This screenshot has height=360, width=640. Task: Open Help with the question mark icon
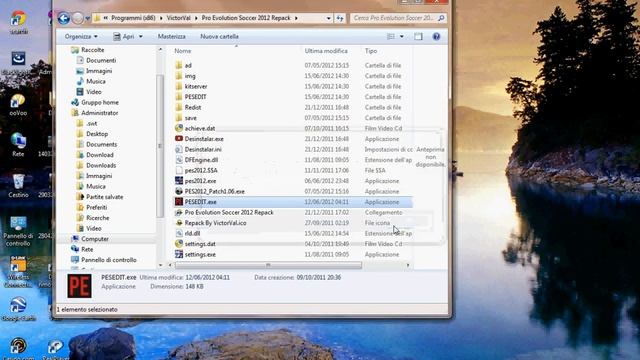(x=436, y=36)
